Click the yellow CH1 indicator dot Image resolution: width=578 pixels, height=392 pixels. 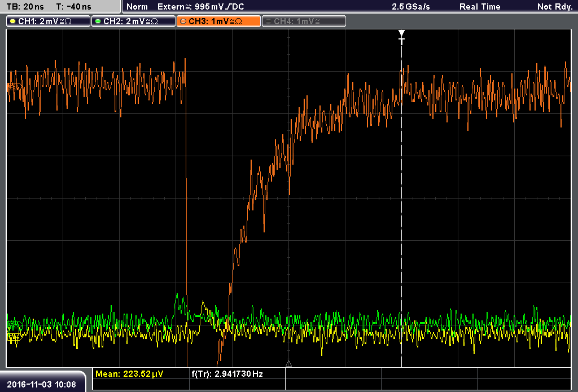tap(14, 21)
